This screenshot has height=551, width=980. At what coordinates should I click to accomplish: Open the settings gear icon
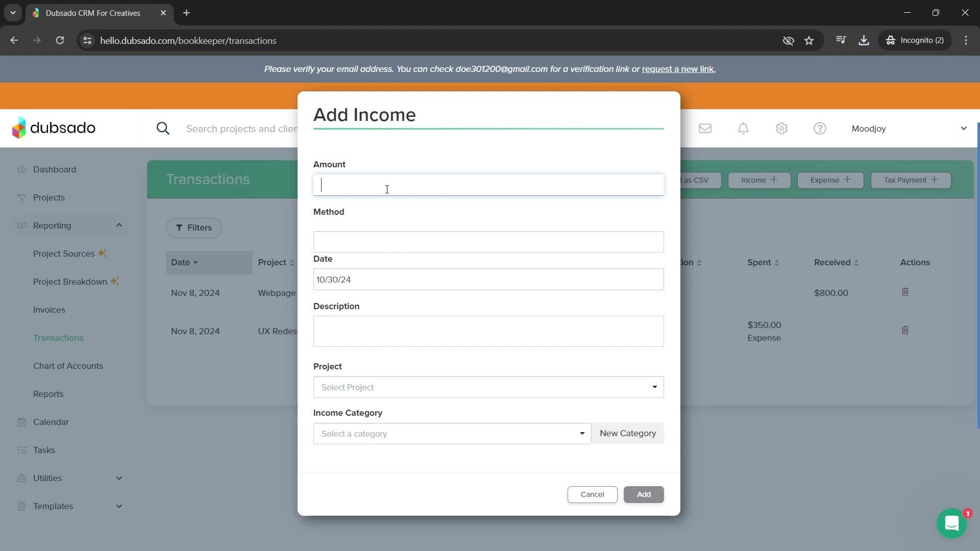point(781,129)
